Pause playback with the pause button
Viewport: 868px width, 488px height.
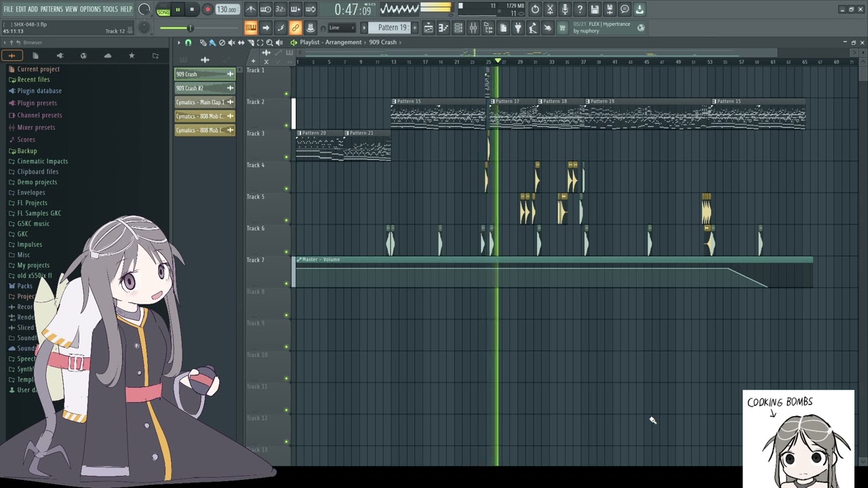[178, 9]
